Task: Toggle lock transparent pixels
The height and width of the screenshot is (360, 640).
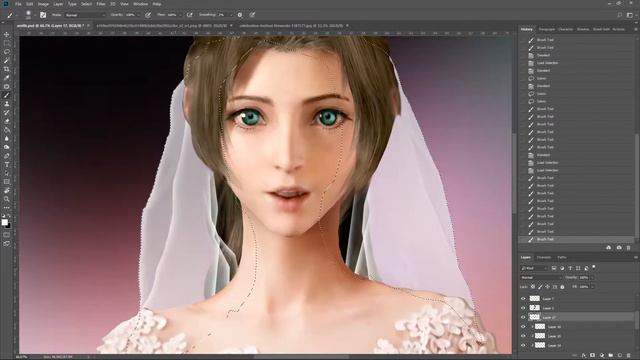Action: click(x=533, y=287)
